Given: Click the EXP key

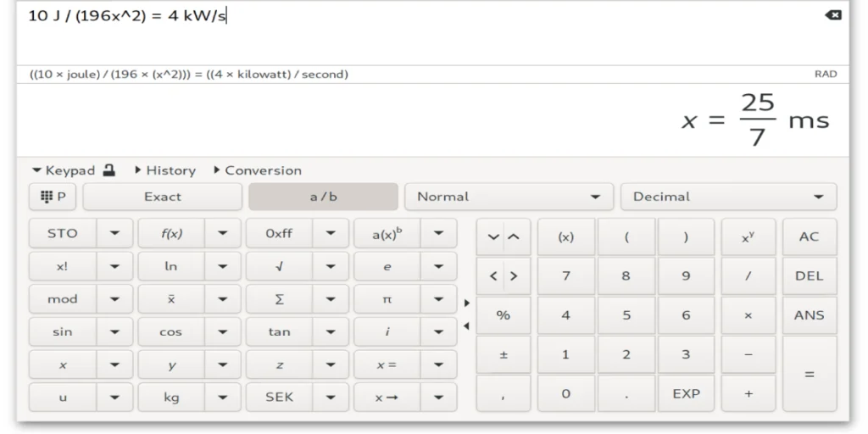Looking at the screenshot, I should pos(686,393).
